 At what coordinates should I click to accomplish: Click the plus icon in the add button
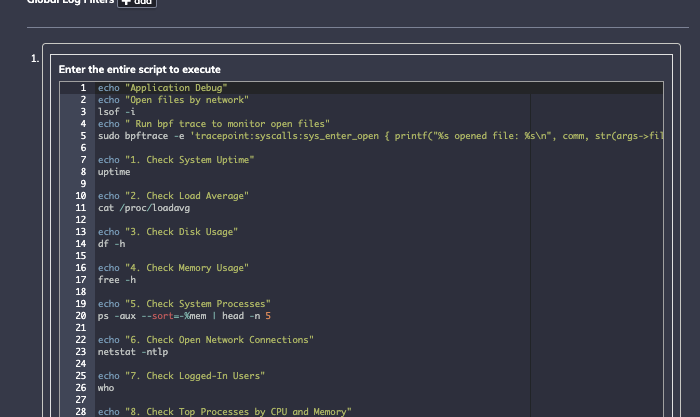(x=127, y=3)
